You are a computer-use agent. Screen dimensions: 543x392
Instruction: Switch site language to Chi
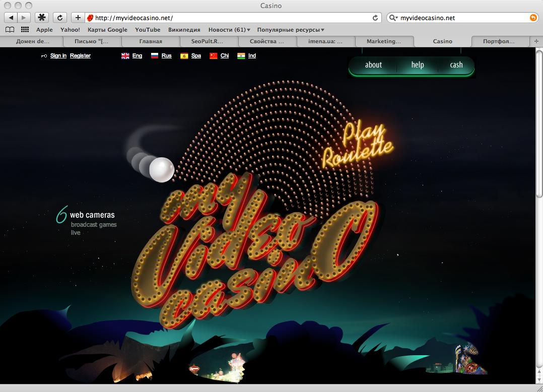[x=225, y=56]
